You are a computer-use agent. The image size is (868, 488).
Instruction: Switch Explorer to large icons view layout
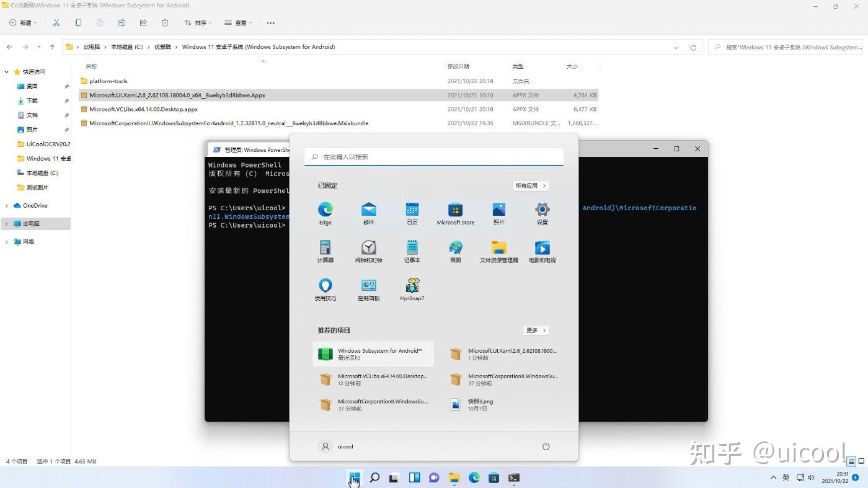pos(861,461)
